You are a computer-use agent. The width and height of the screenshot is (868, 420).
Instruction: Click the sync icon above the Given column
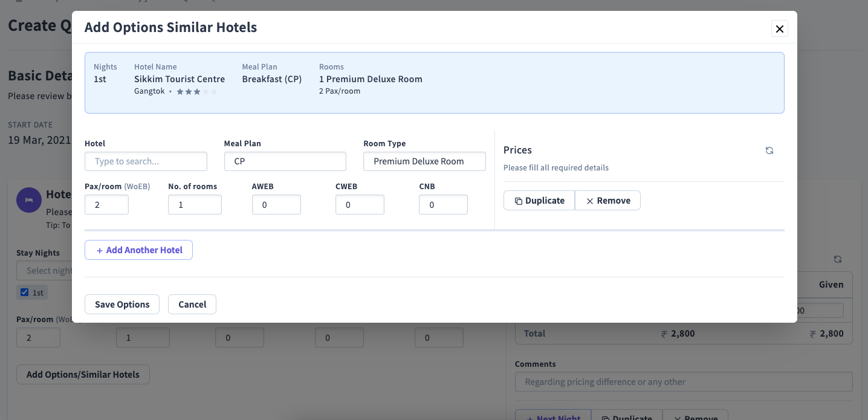pos(837,259)
